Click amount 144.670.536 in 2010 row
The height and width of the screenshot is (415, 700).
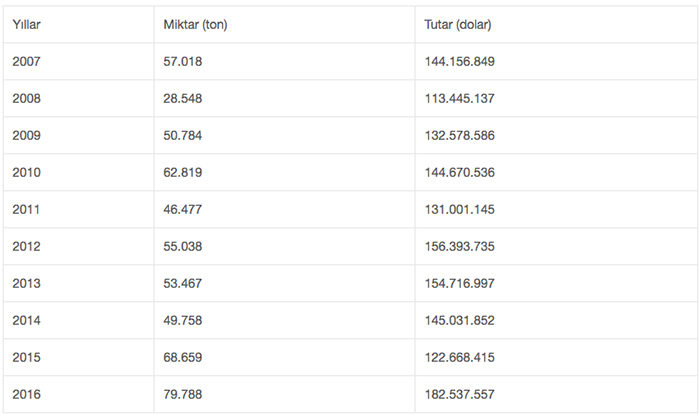pos(461,173)
